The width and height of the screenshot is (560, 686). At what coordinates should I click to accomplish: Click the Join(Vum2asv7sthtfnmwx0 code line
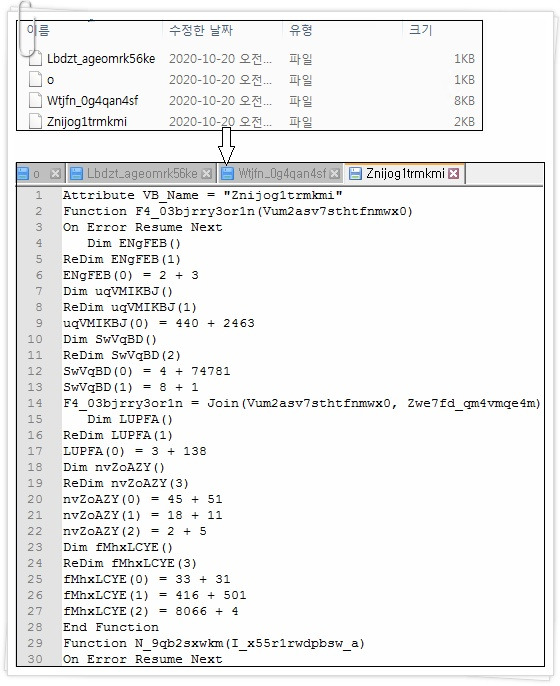pyautogui.click(x=302, y=403)
